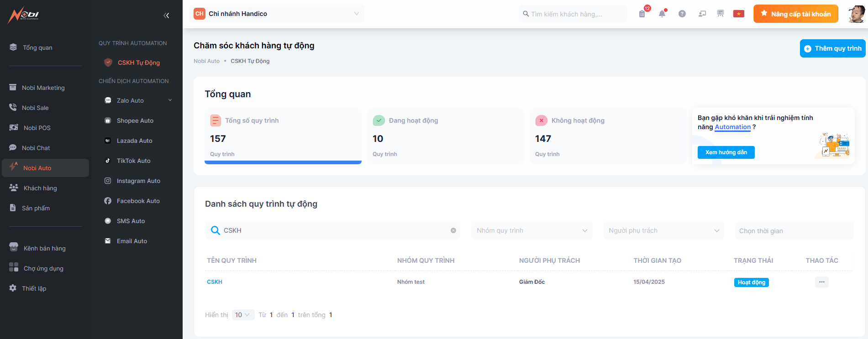This screenshot has width=868, height=339.
Task: Open the CSKH process link
Action: 215,282
